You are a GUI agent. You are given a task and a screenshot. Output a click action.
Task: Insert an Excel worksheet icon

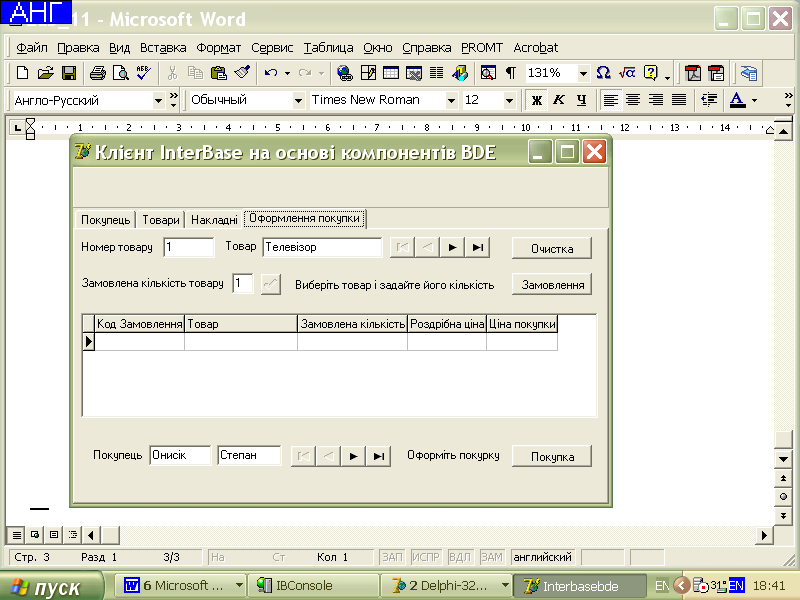tap(414, 73)
